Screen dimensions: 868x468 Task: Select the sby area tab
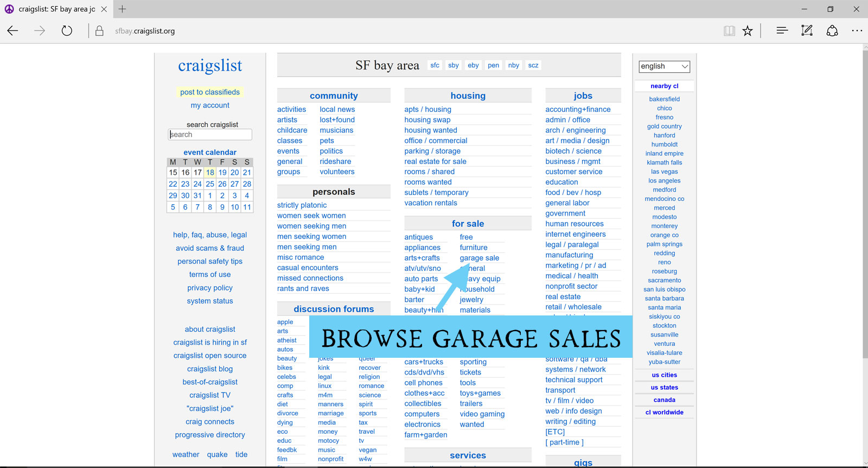coord(454,65)
